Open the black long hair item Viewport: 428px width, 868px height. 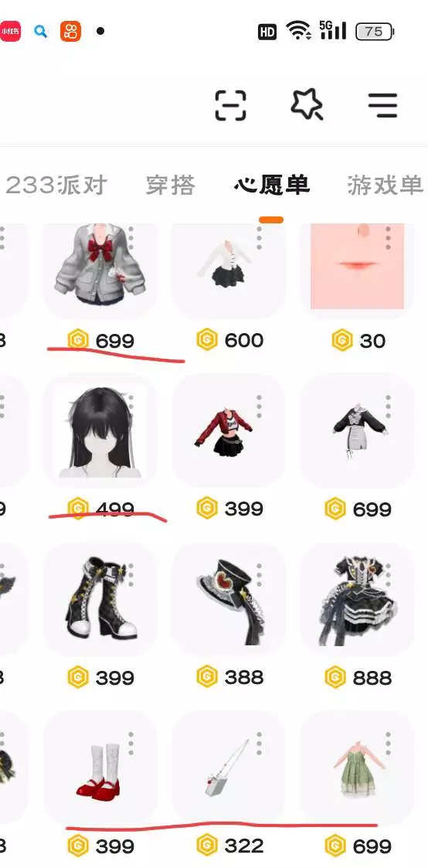coord(100,430)
